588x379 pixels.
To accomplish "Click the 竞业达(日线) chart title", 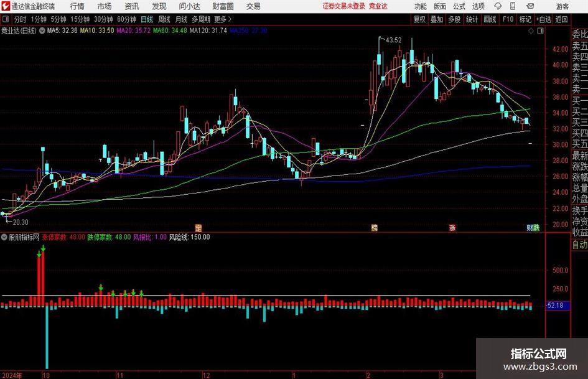I will pyautogui.click(x=19, y=30).
